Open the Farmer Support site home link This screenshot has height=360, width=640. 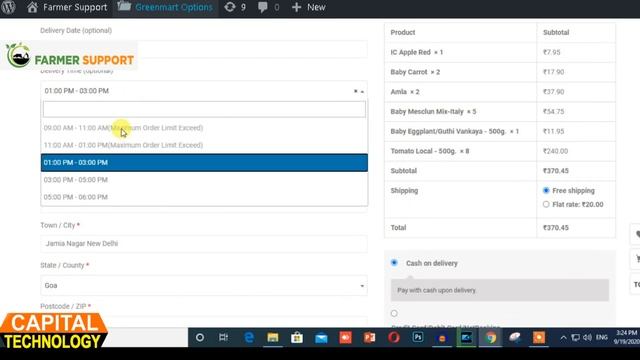pyautogui.click(x=67, y=7)
